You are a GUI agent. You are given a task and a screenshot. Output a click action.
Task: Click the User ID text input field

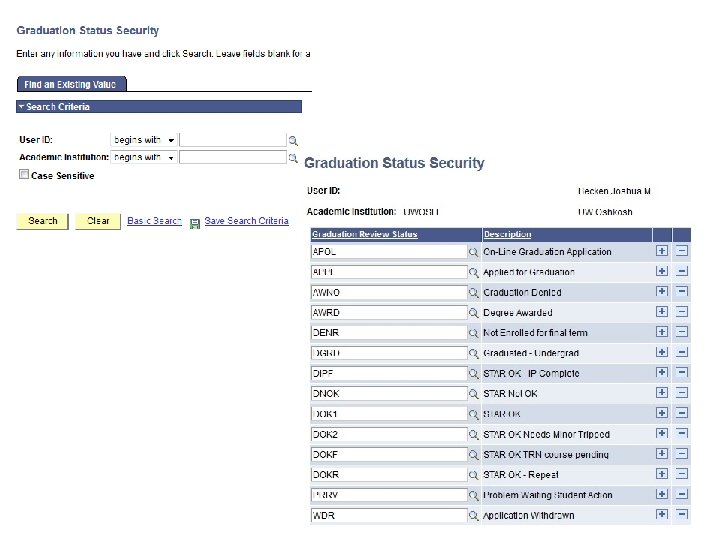pyautogui.click(x=232, y=141)
